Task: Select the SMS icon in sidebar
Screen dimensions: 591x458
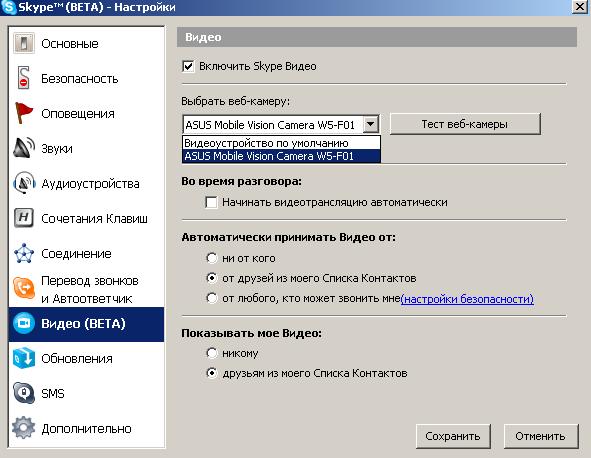Action: [x=24, y=393]
